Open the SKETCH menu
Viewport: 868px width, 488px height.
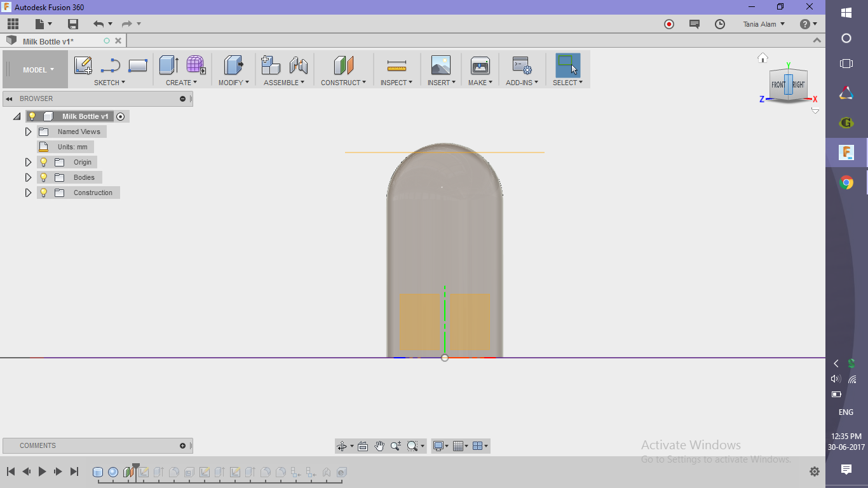[x=109, y=83]
